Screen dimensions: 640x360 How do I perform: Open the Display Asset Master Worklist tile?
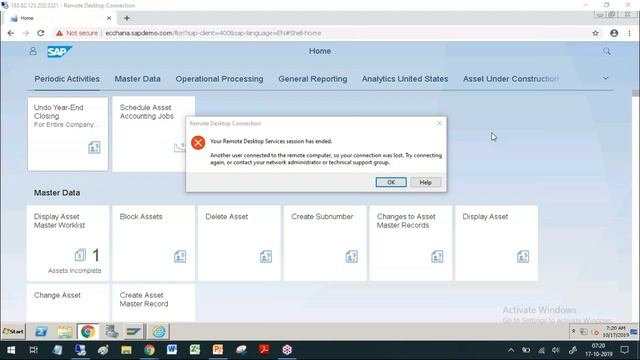pyautogui.click(x=68, y=243)
